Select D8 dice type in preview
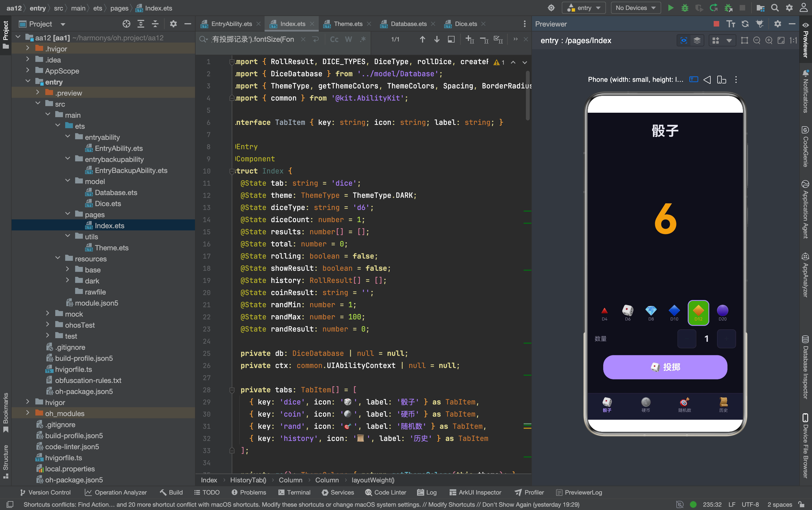The width and height of the screenshot is (812, 510). (x=651, y=313)
